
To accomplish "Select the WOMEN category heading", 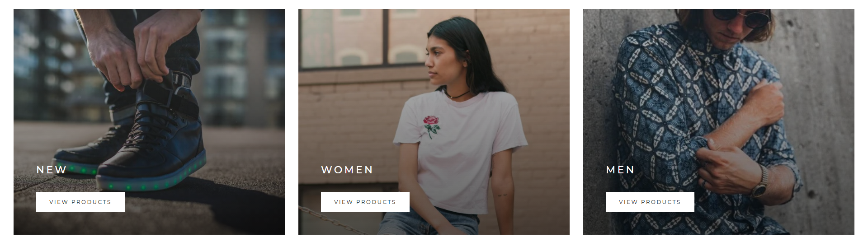I will click(x=347, y=170).
